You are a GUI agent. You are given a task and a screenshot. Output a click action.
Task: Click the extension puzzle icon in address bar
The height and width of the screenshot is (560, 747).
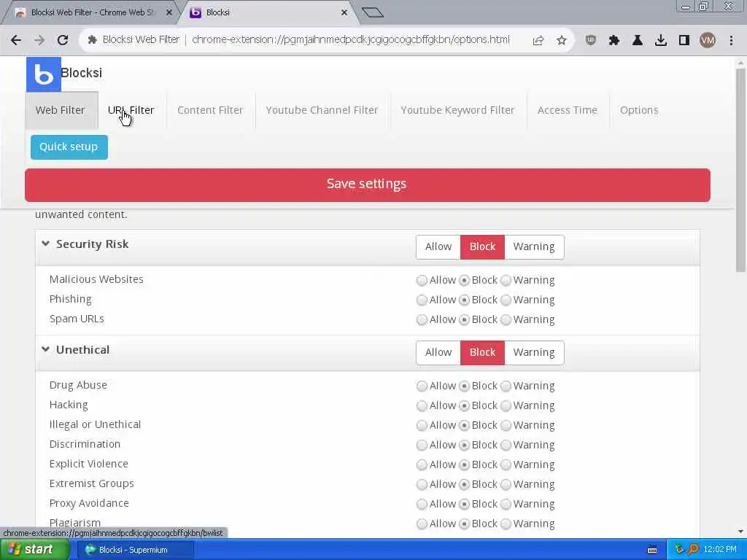[93, 39]
